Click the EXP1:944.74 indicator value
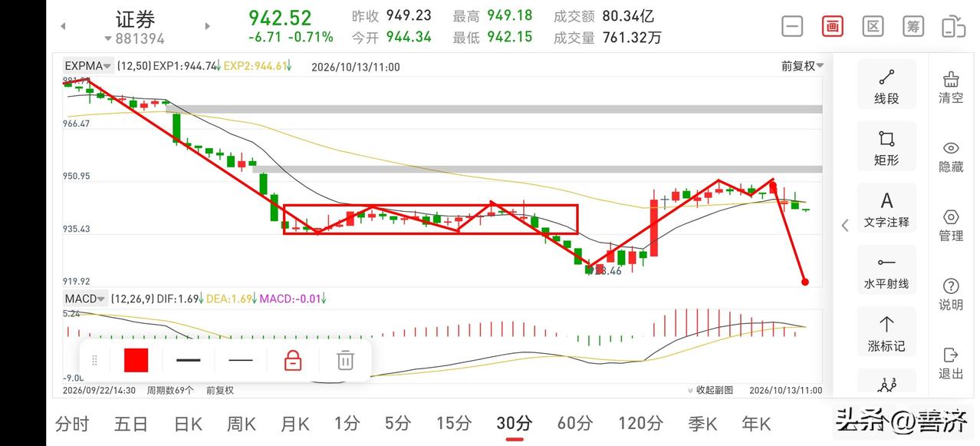980x446 pixels. pyautogui.click(x=187, y=66)
